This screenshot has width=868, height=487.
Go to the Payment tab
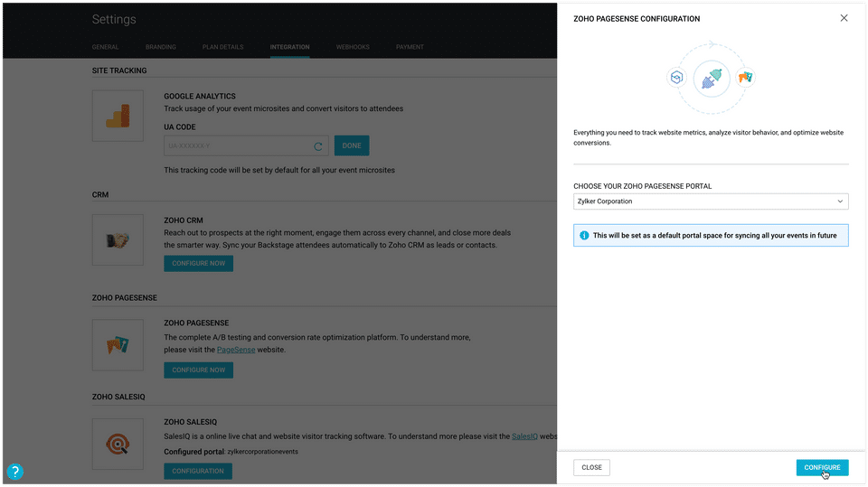click(410, 47)
